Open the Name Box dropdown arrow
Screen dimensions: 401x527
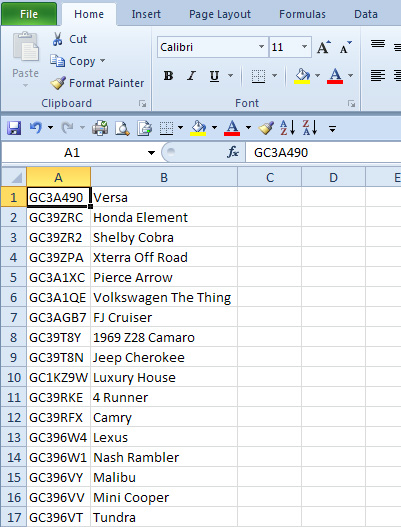point(151,153)
